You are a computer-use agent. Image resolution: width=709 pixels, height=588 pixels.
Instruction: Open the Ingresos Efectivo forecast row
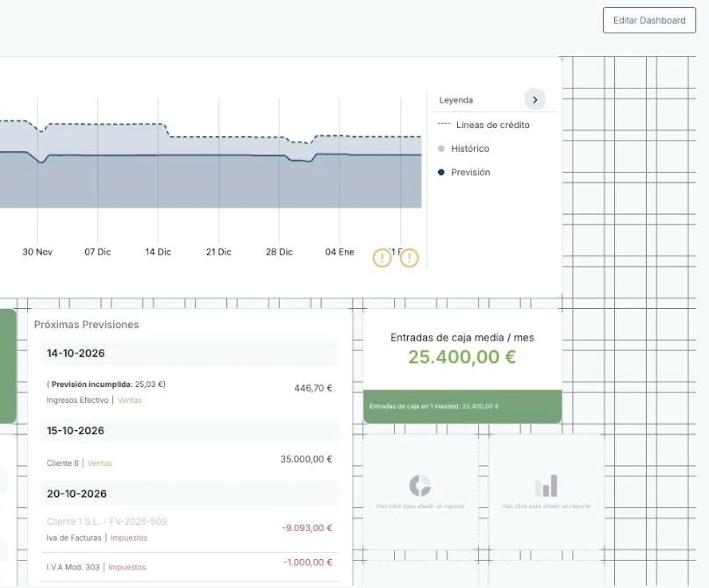pyautogui.click(x=189, y=392)
